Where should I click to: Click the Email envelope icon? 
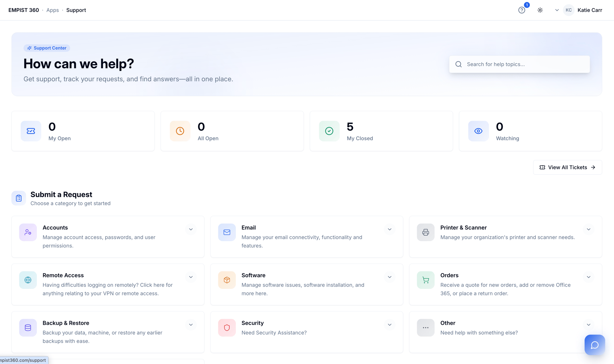(x=227, y=232)
